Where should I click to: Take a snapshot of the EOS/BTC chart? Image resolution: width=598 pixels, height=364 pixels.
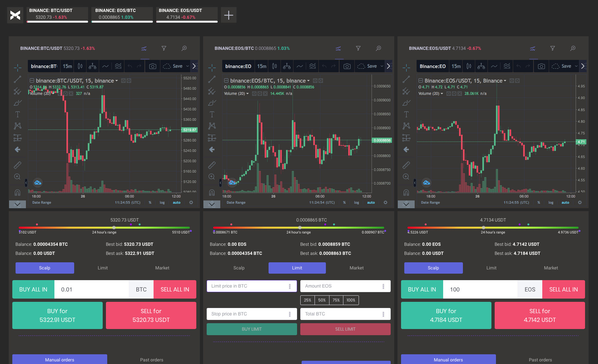tap(347, 66)
